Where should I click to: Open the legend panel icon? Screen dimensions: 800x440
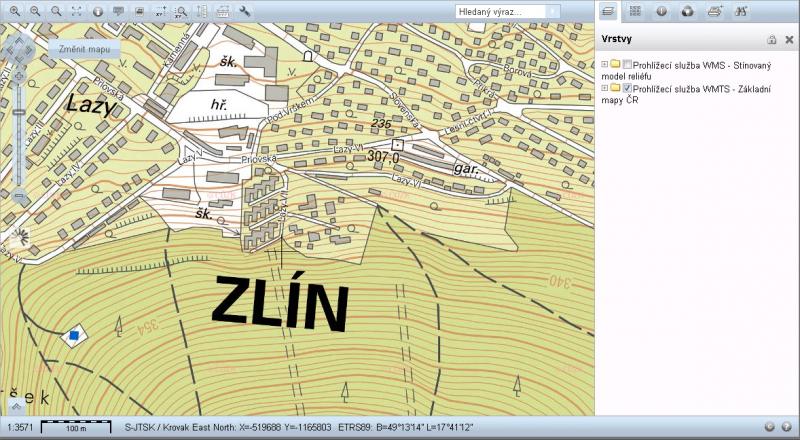636,12
